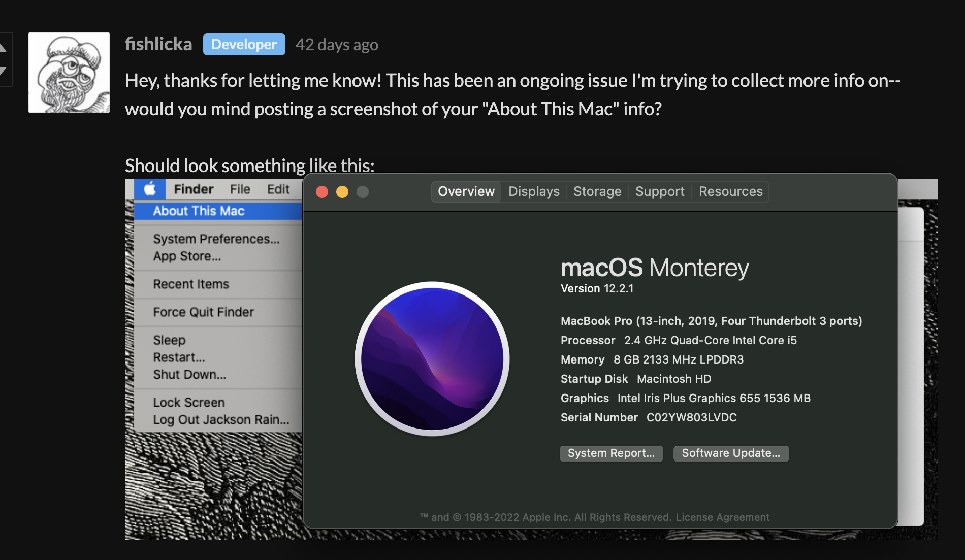Click the processor value 2.4 GHz Quad-Core
The image size is (965, 560).
pos(710,340)
